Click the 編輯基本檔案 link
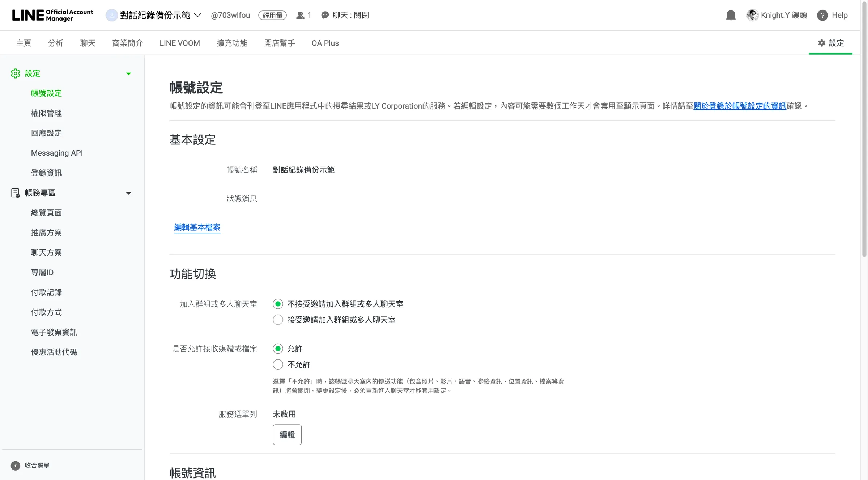 pos(197,227)
